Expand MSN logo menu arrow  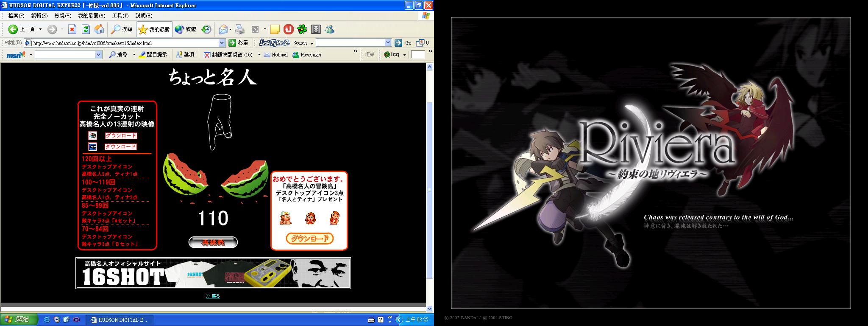(x=31, y=55)
